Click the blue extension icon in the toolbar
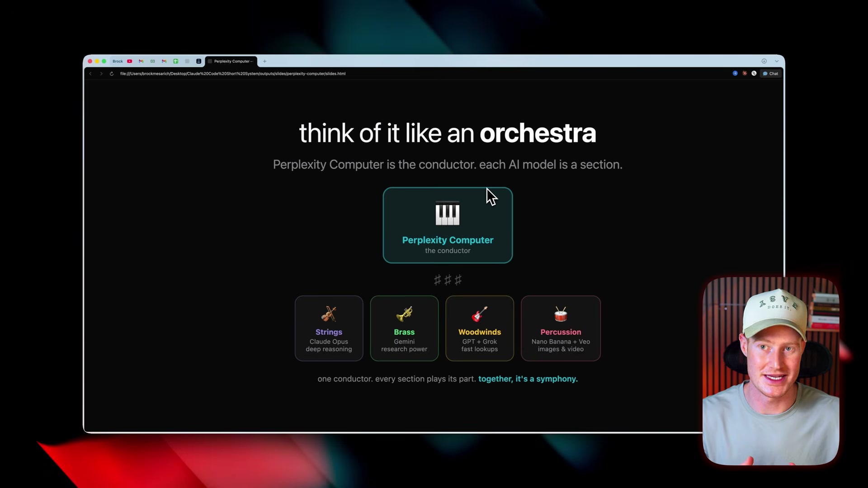 (735, 73)
